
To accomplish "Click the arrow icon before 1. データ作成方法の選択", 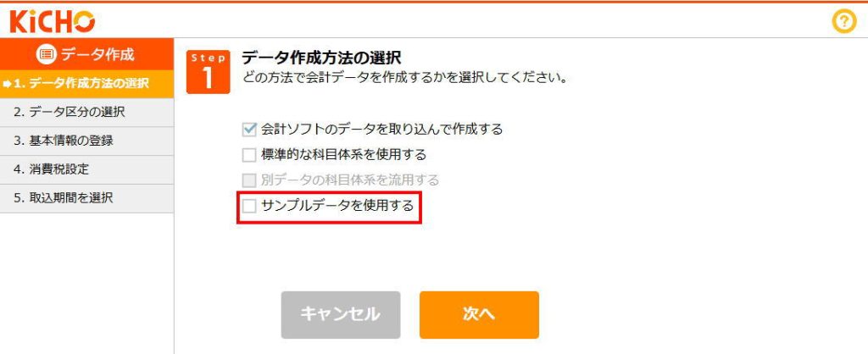I will click(7, 84).
